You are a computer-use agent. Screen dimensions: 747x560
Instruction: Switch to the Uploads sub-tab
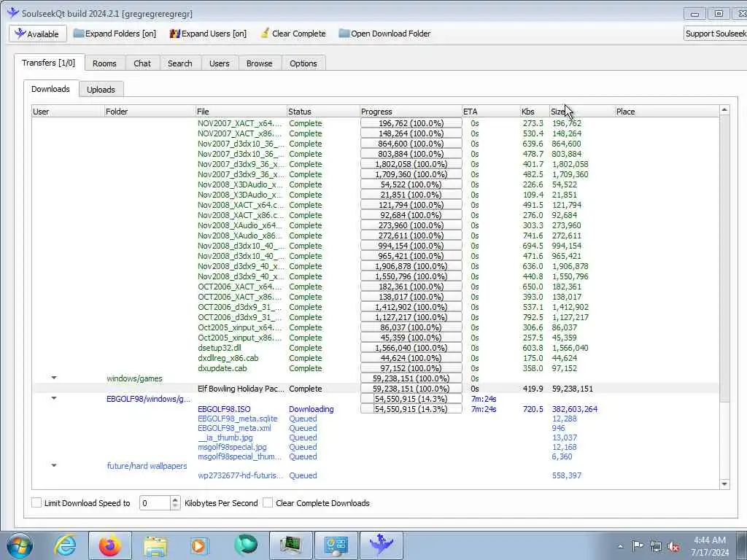[101, 90]
